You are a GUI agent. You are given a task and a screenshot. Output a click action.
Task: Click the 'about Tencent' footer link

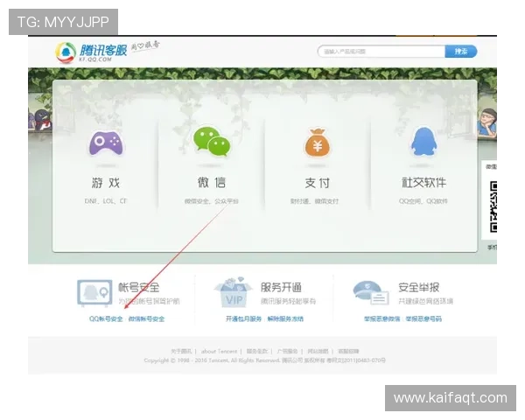coord(219,351)
